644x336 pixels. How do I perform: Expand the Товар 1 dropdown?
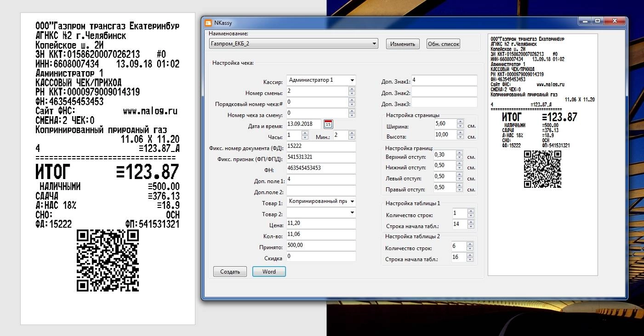(x=321, y=202)
